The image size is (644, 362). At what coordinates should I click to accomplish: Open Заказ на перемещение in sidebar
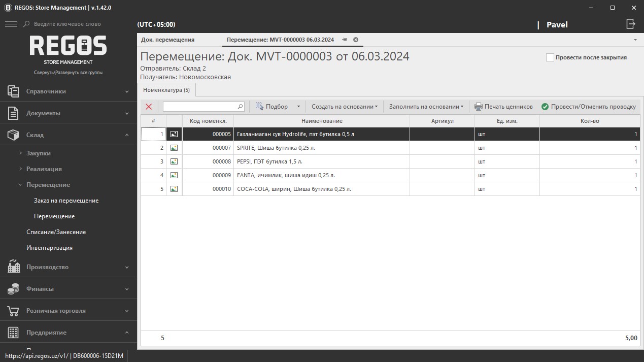66,201
